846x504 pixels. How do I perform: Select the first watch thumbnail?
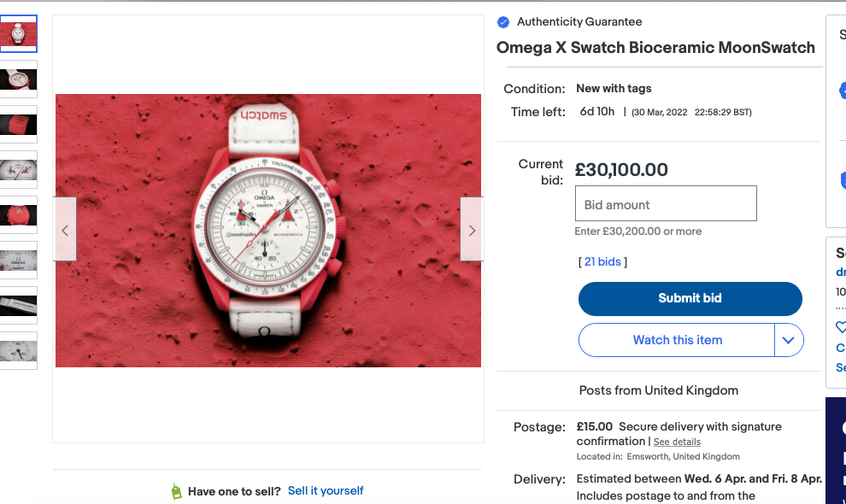click(18, 34)
